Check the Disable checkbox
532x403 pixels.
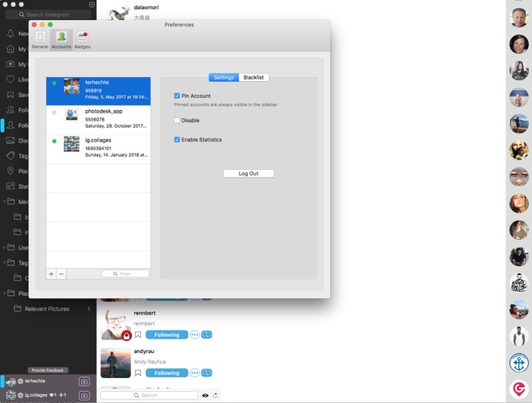click(177, 121)
